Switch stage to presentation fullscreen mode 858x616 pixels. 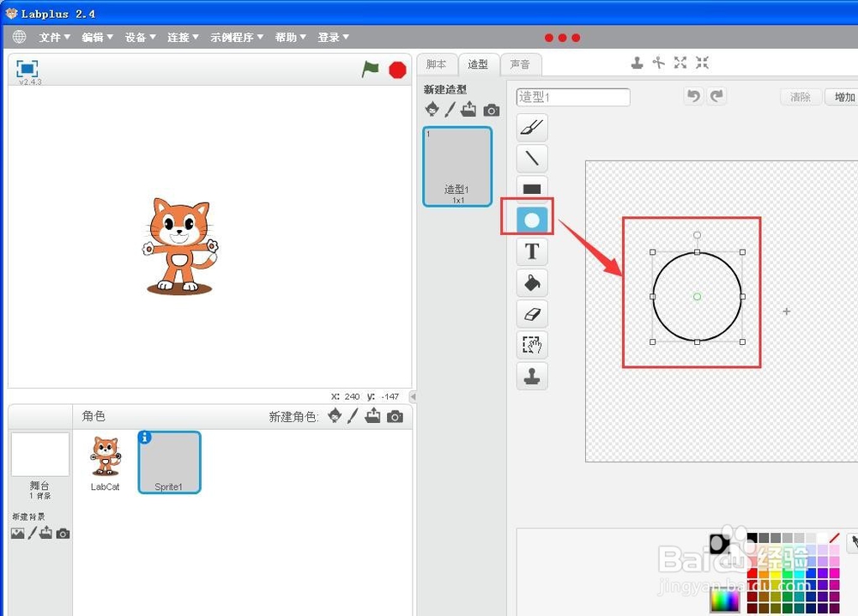tap(27, 69)
